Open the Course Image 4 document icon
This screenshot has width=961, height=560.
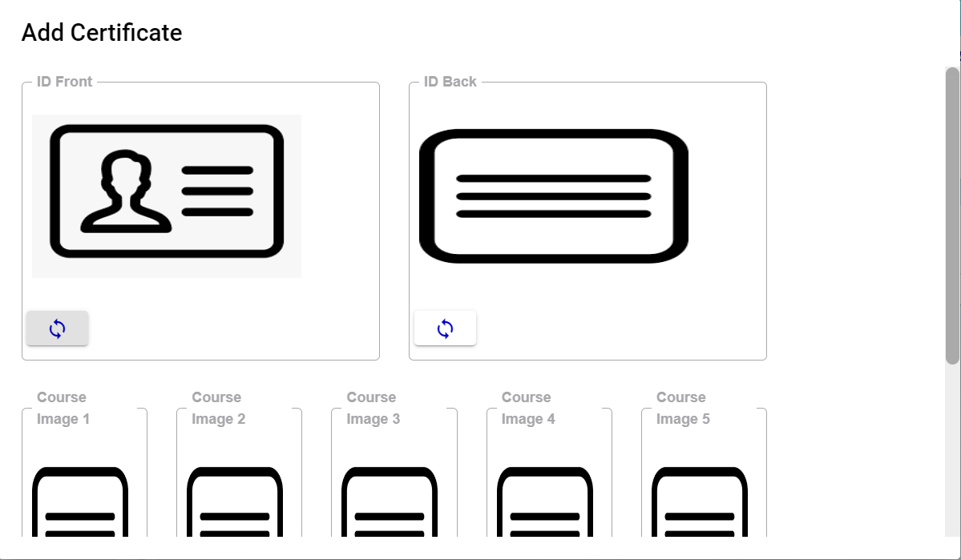point(545,502)
